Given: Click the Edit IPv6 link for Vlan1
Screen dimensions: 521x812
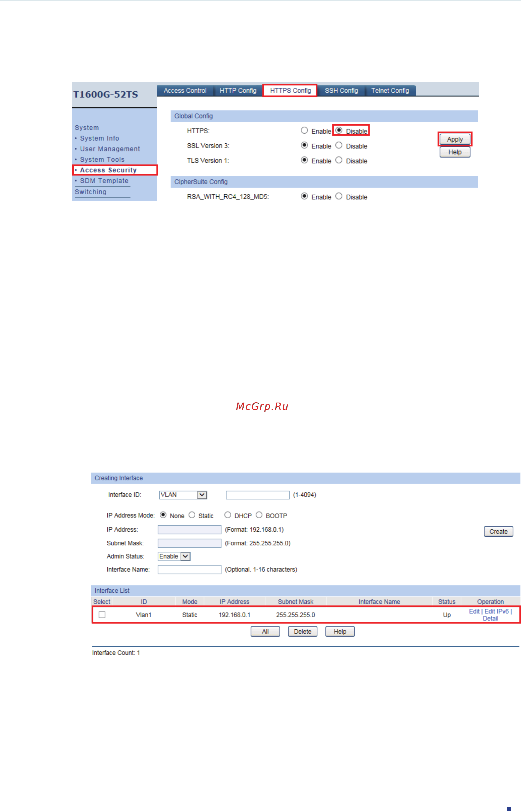Looking at the screenshot, I should [x=497, y=612].
